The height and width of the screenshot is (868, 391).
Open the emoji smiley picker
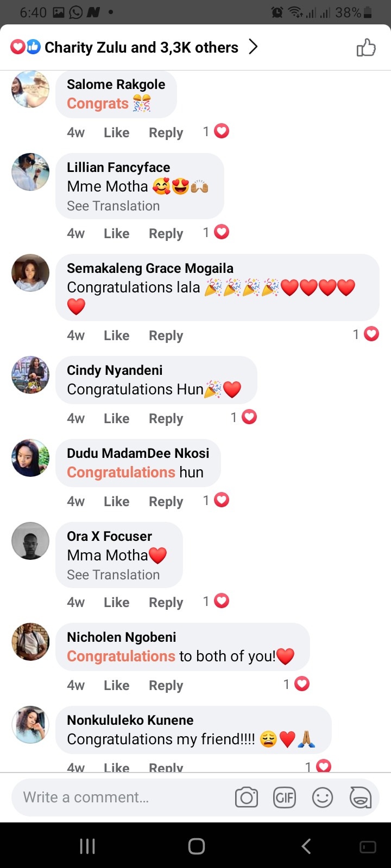click(x=323, y=797)
